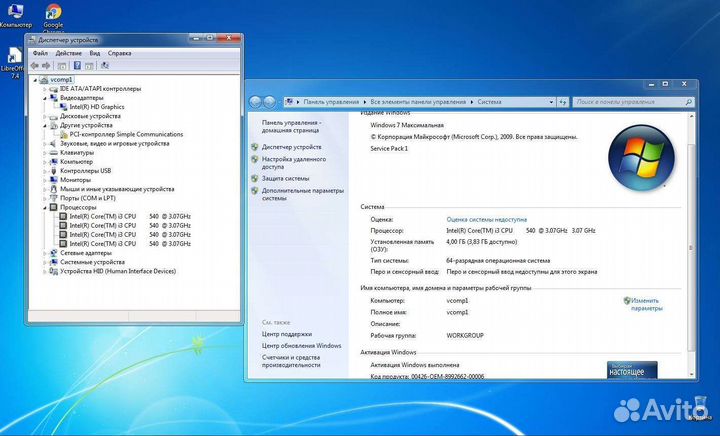Click Клавиатуры keyboard icon in tree
720x436 pixels.
(54, 152)
